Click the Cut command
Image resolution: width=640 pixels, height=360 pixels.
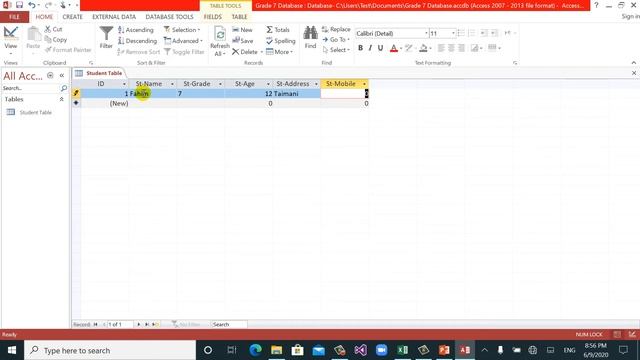pyautogui.click(x=53, y=29)
